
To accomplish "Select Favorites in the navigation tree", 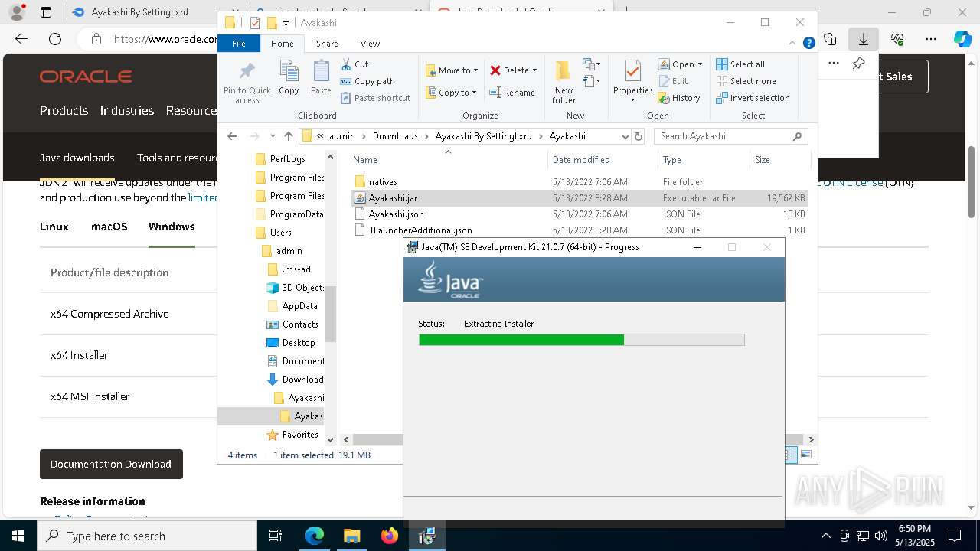I will tap(300, 435).
